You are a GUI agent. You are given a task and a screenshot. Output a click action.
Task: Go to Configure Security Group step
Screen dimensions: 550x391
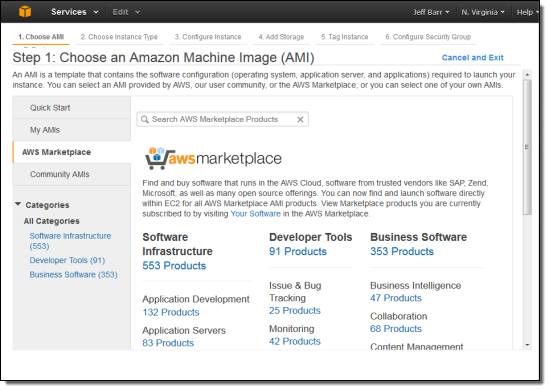pos(428,37)
